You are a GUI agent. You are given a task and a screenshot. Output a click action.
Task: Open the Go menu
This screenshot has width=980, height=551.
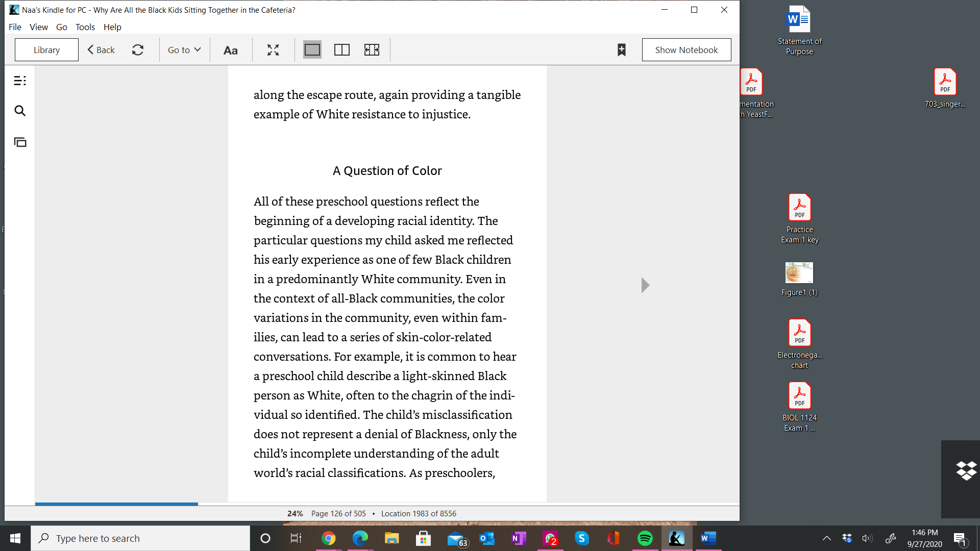coord(62,27)
